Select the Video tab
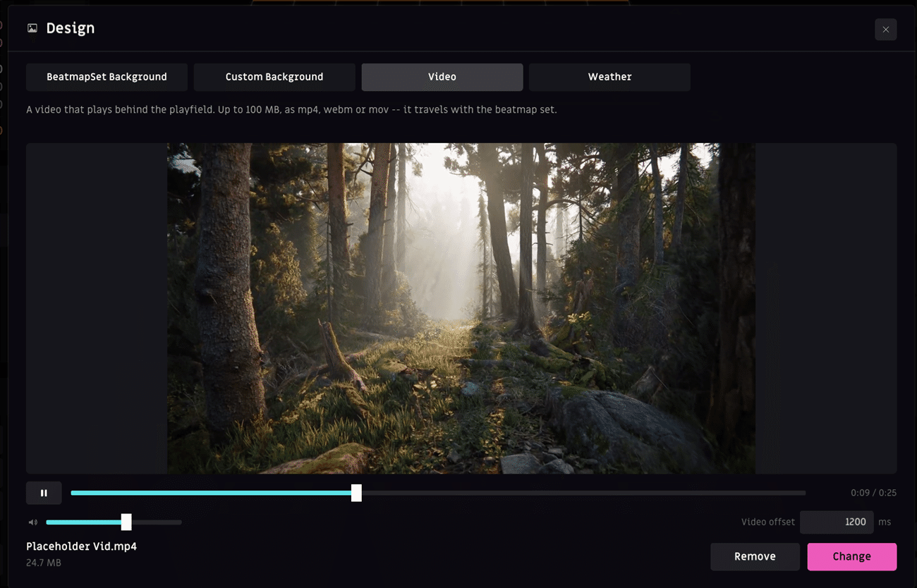The width and height of the screenshot is (917, 588). (442, 77)
